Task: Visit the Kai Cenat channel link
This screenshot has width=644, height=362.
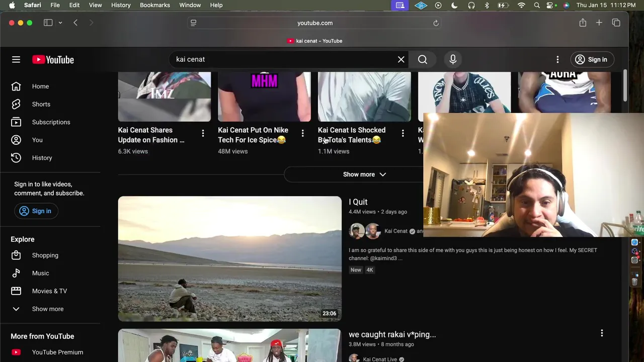Action: tap(396, 231)
